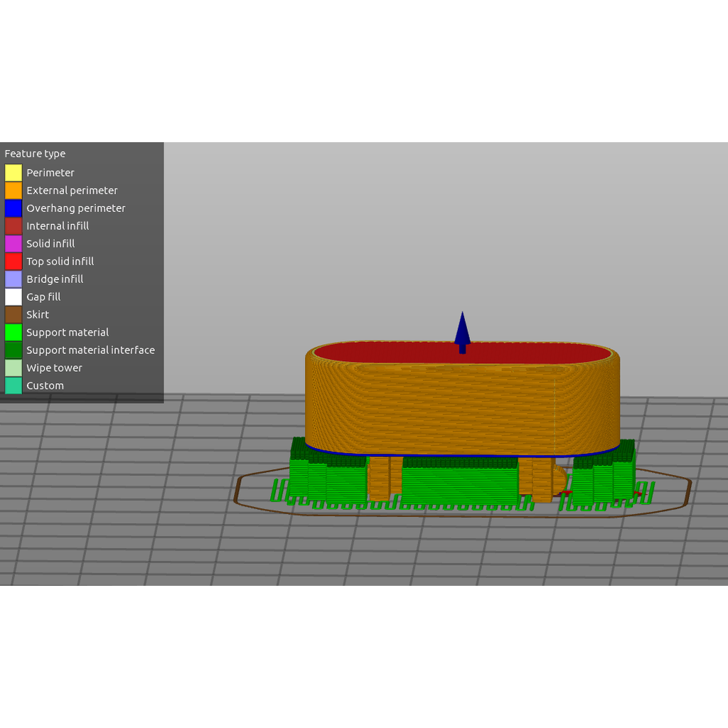Select the blue Overhang perimeter swatch
The height and width of the screenshot is (728, 728).
tap(14, 208)
